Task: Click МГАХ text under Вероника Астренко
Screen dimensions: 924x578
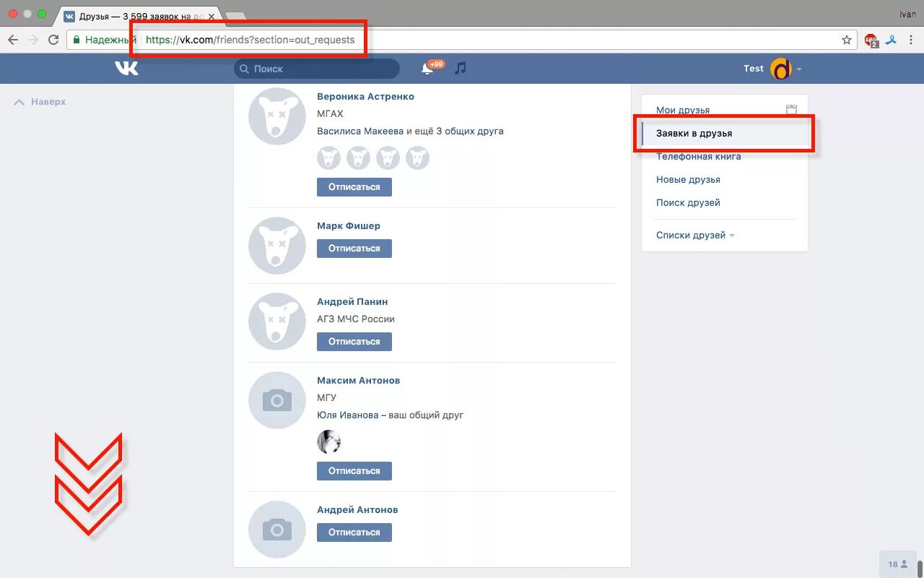Action: pyautogui.click(x=330, y=113)
